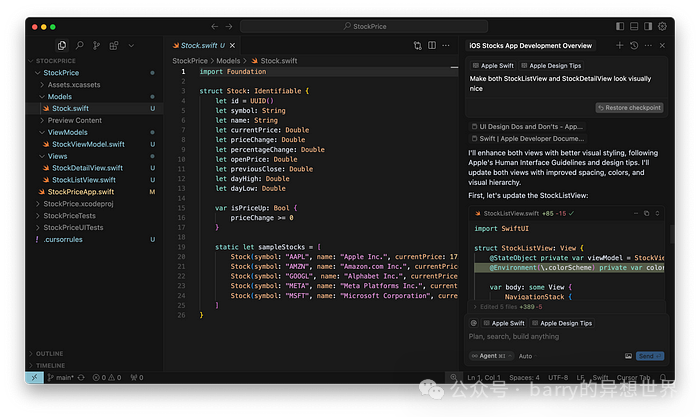
Task: Open the .cursorrules file
Action: click(62, 239)
